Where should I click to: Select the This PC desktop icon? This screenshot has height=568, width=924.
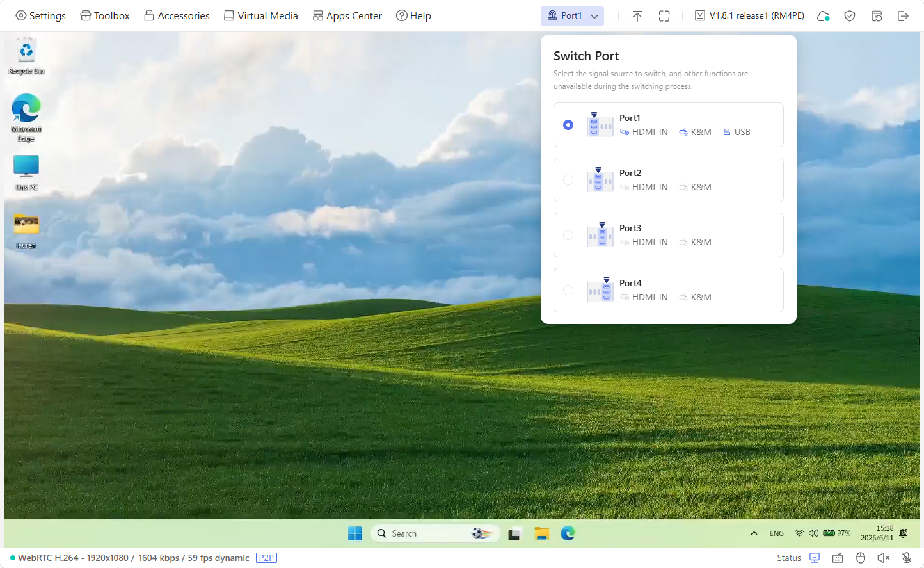26,173
